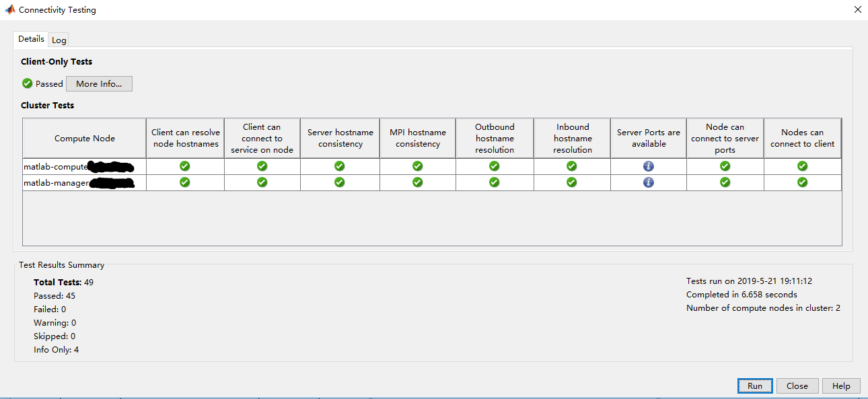Click matlab-manager 'Client can resolve node hostnames' checkmark

click(185, 182)
